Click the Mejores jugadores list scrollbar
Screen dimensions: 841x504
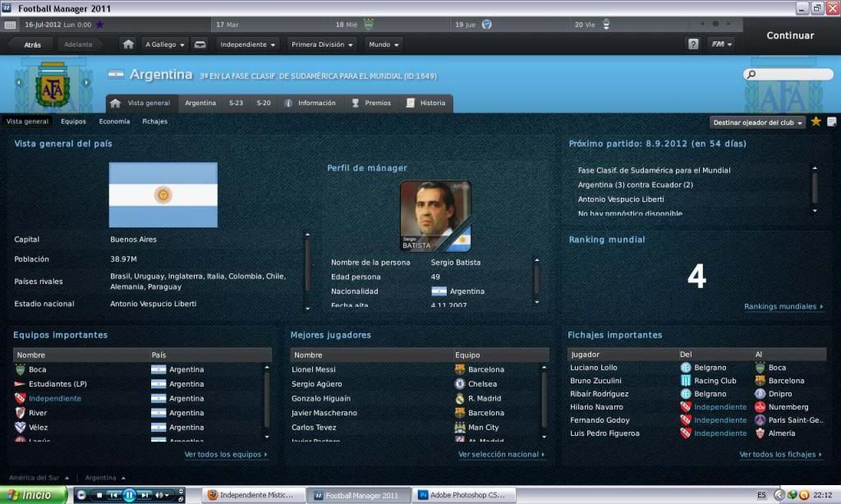tap(544, 402)
